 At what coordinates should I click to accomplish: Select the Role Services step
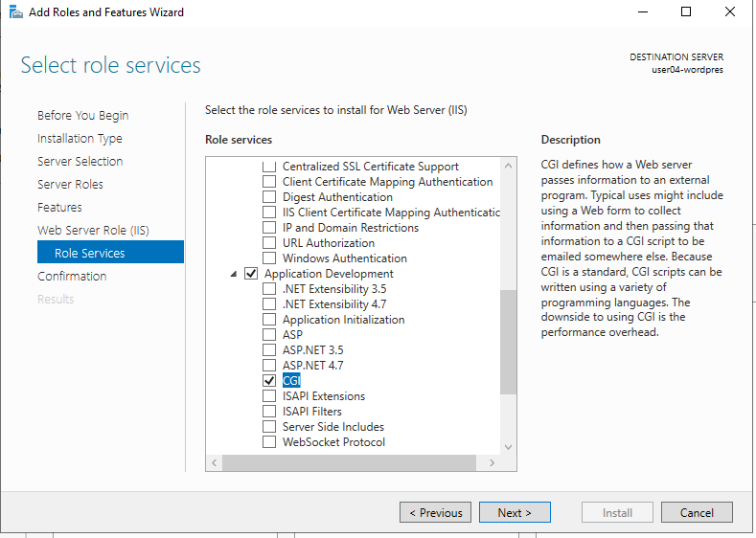(110, 253)
